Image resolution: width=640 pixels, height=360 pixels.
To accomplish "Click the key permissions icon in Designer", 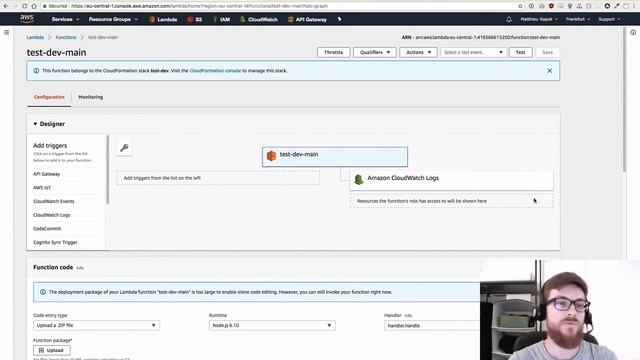I will coord(124,148).
